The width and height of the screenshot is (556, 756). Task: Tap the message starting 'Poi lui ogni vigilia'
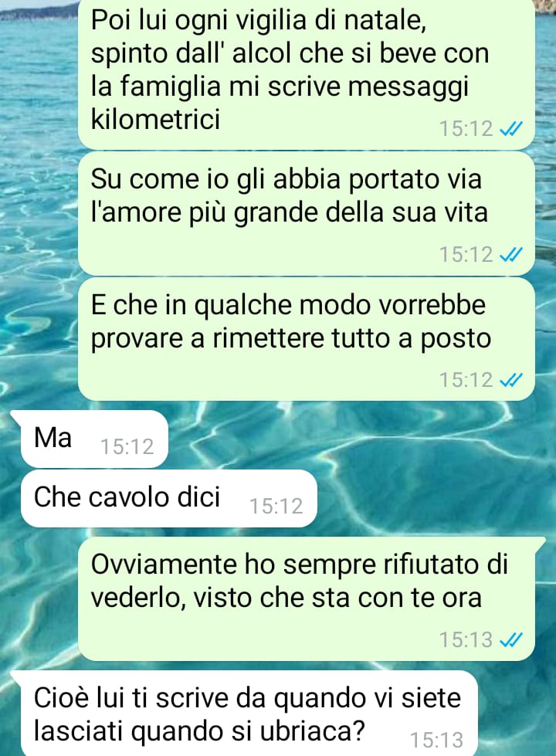(x=307, y=73)
